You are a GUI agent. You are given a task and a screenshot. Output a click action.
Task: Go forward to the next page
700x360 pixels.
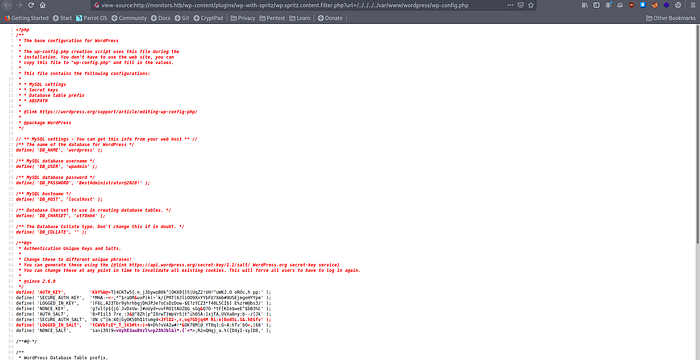[x=19, y=5]
